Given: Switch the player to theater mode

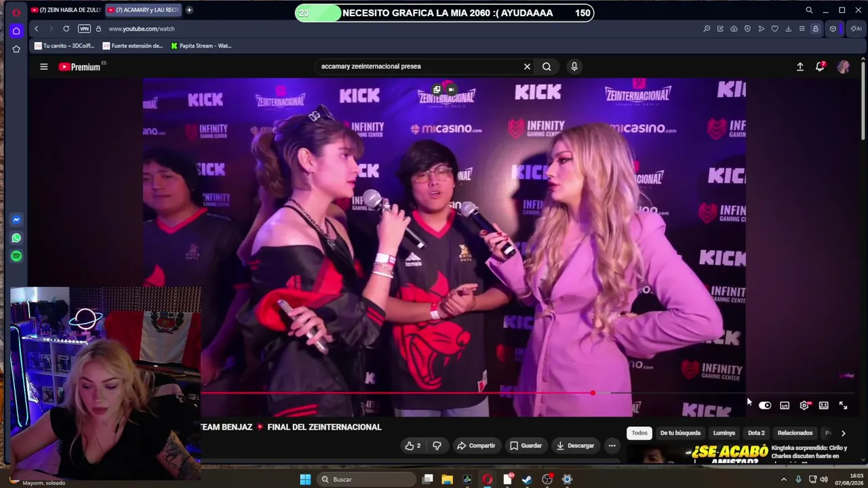Looking at the screenshot, I should click(823, 405).
